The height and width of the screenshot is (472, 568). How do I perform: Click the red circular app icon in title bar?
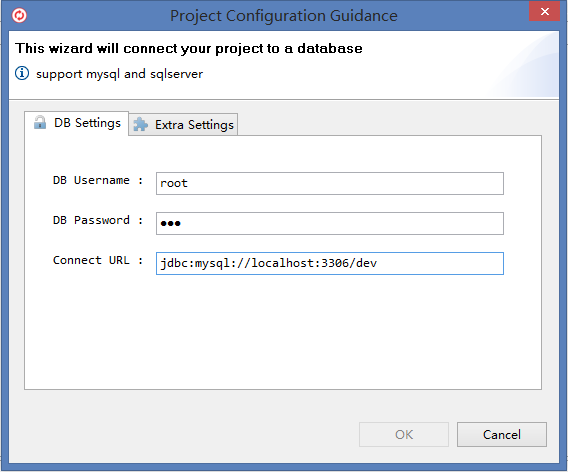(19, 15)
